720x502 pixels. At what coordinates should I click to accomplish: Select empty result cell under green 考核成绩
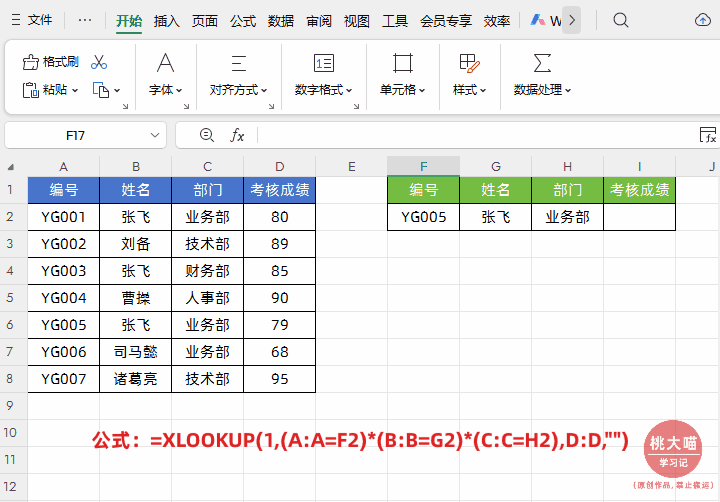640,217
